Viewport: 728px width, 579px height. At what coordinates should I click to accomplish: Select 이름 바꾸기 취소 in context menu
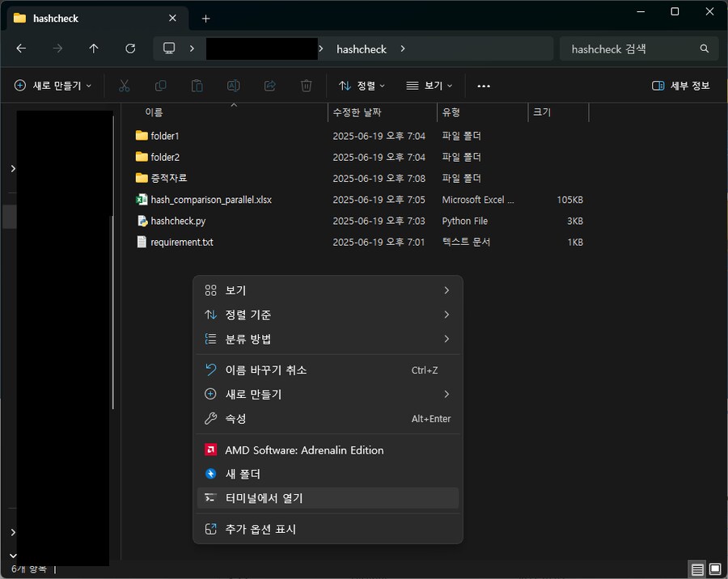click(x=328, y=370)
